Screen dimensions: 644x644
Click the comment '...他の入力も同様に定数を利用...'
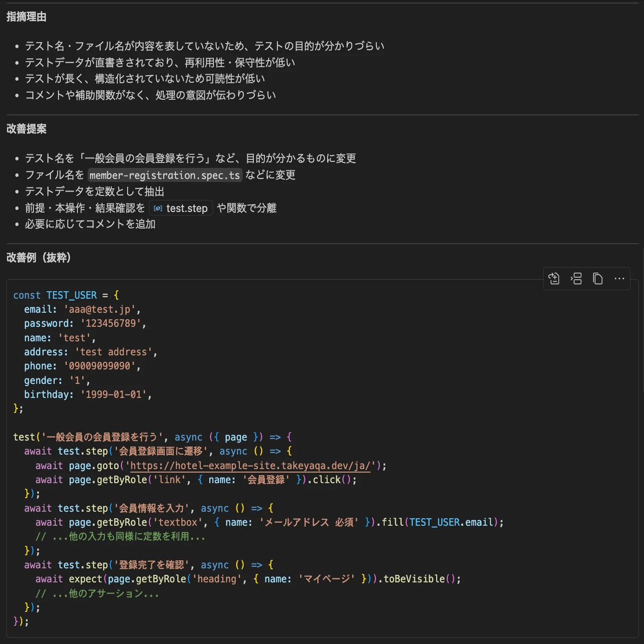click(120, 536)
